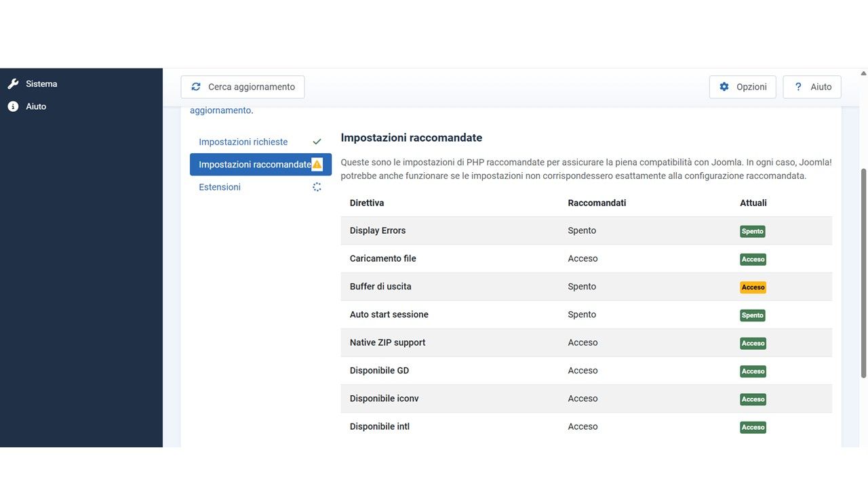Select the Disponibile iconv directive
The image size is (868, 488).
[384, 399]
